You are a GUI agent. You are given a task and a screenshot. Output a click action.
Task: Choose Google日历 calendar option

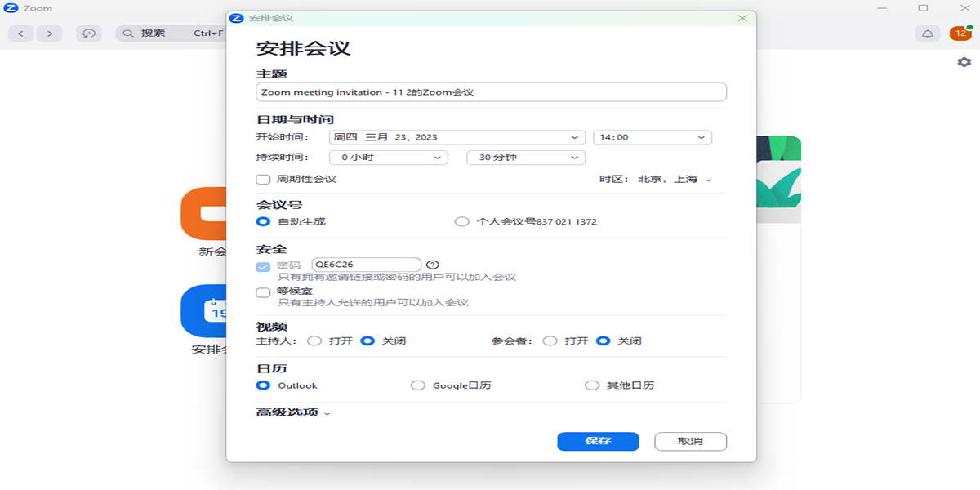(418, 385)
